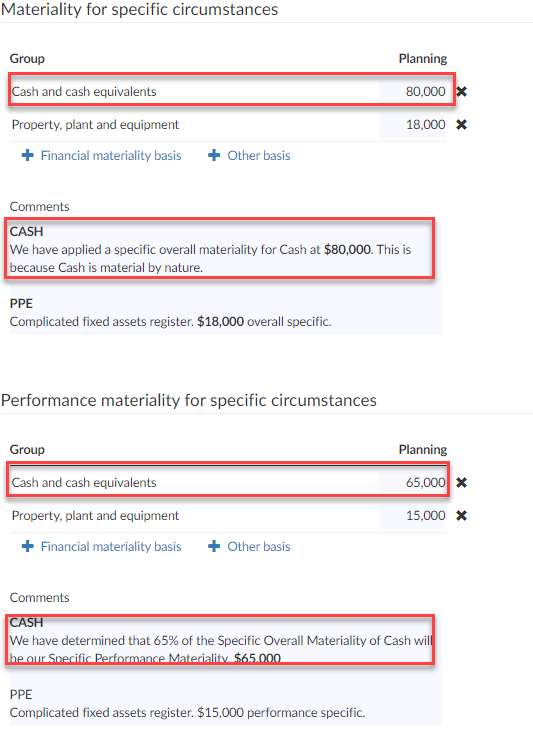
Task: Delete Property, plant and equipment 15,000 row
Action: coord(461,516)
